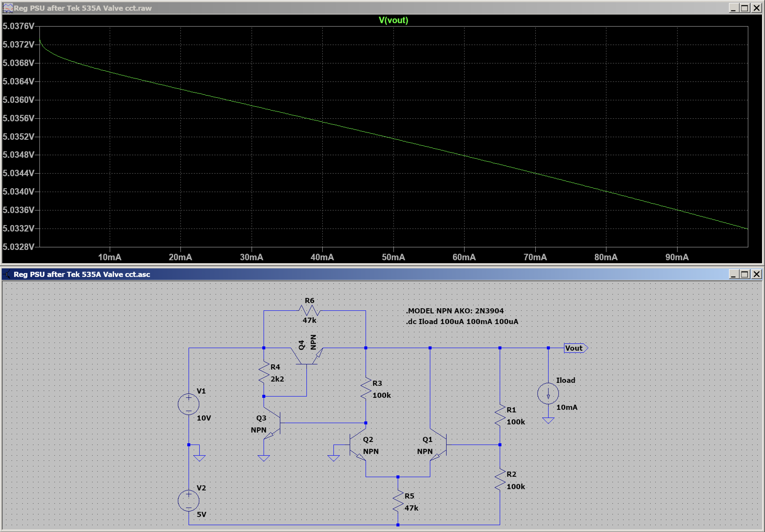Viewport: 765px width, 532px height.
Task: Click the V2 voltage source symbol
Action: tap(189, 500)
